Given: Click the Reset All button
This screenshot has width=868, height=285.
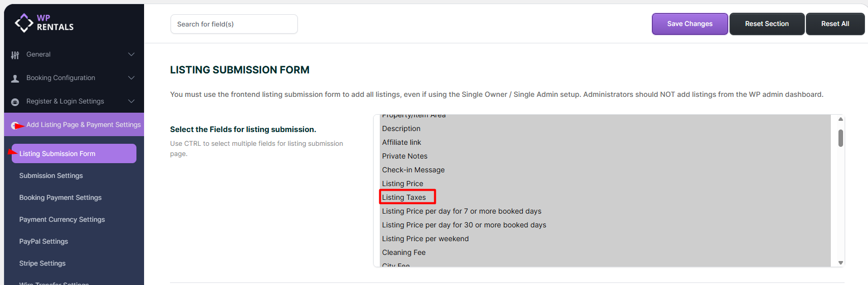Looking at the screenshot, I should (x=835, y=24).
